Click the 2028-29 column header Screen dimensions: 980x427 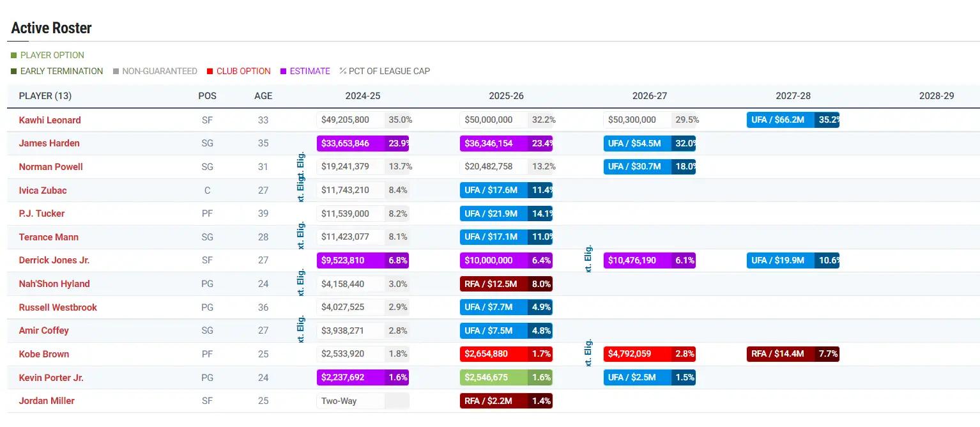pyautogui.click(x=937, y=96)
